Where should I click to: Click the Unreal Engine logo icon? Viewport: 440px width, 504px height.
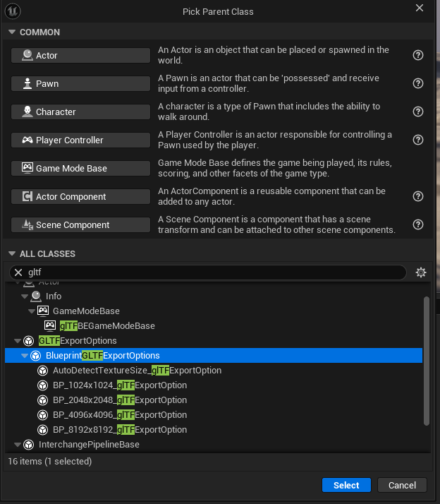14,11
